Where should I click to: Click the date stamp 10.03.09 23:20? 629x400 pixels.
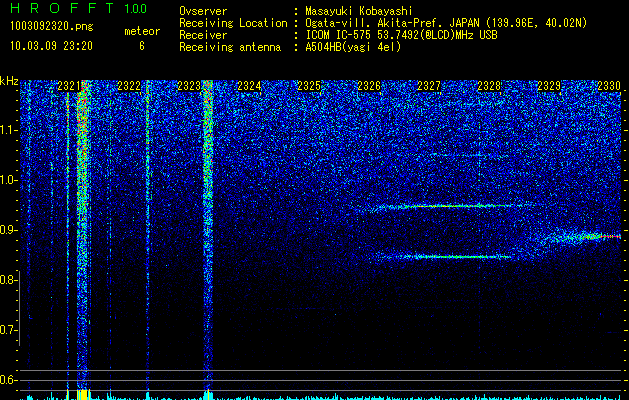click(51, 46)
